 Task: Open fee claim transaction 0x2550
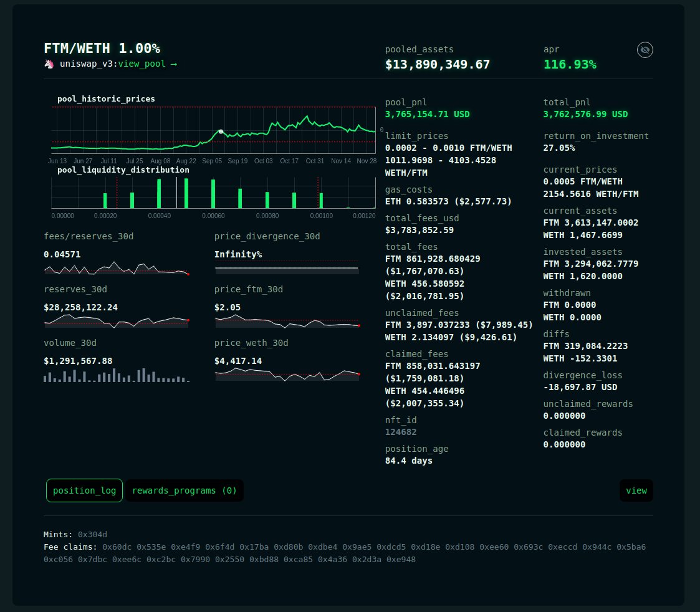229,559
